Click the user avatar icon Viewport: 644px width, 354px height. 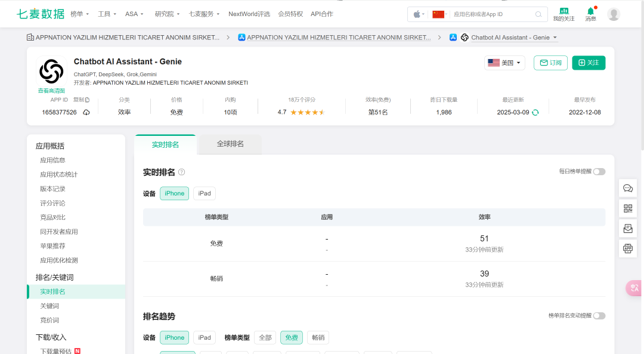pyautogui.click(x=614, y=14)
